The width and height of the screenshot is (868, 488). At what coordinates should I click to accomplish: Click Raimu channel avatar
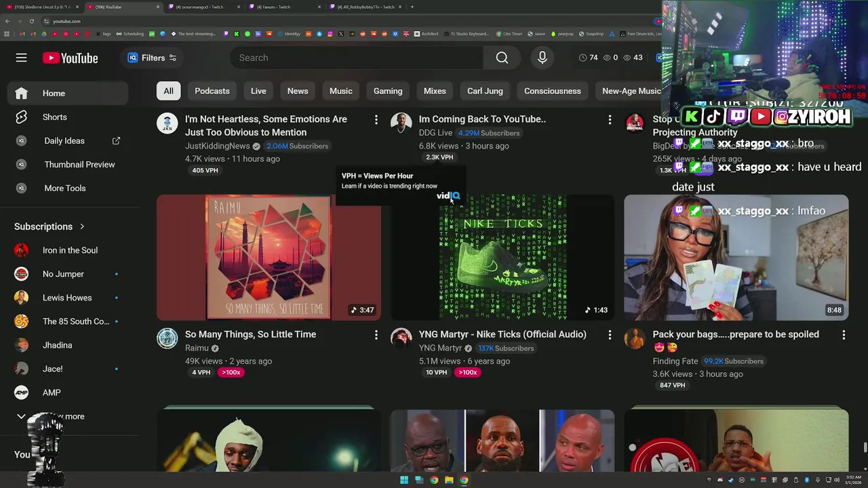(167, 338)
